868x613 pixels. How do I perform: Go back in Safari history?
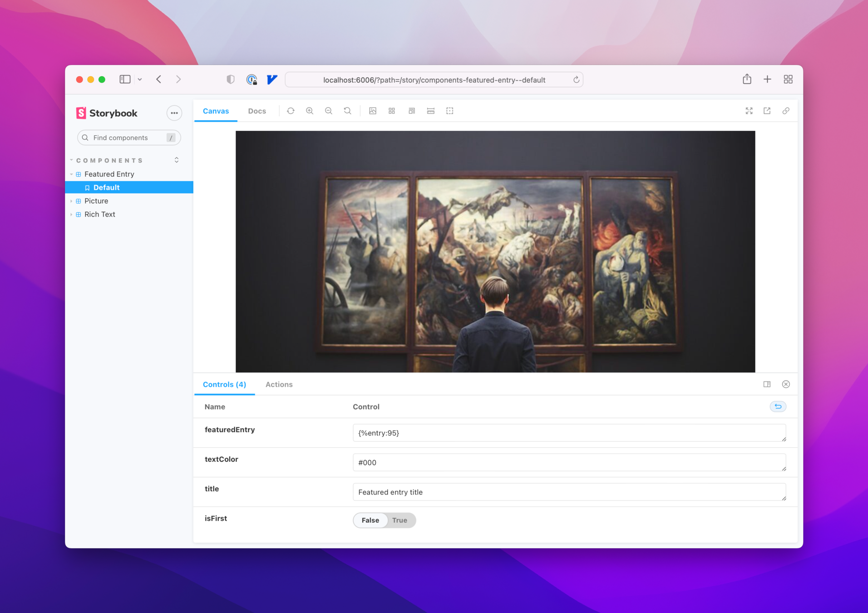click(x=159, y=79)
